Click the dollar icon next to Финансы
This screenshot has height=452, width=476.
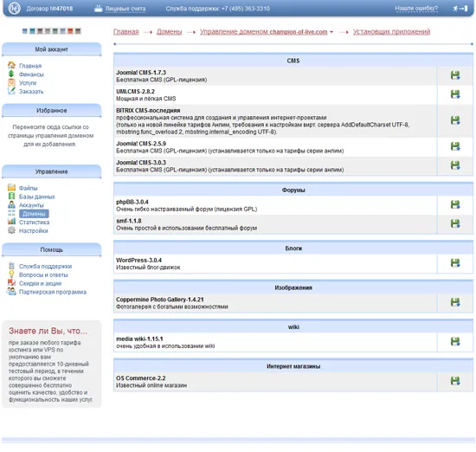11,74
